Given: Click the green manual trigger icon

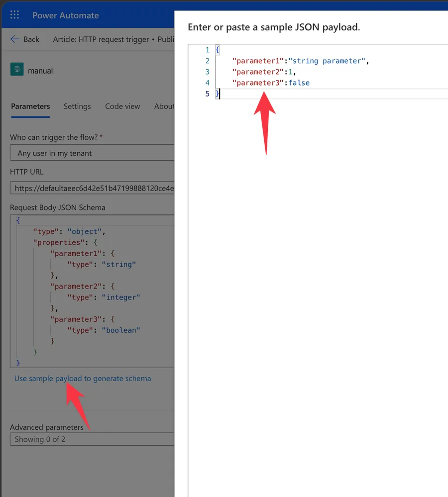Looking at the screenshot, I should [17, 70].
